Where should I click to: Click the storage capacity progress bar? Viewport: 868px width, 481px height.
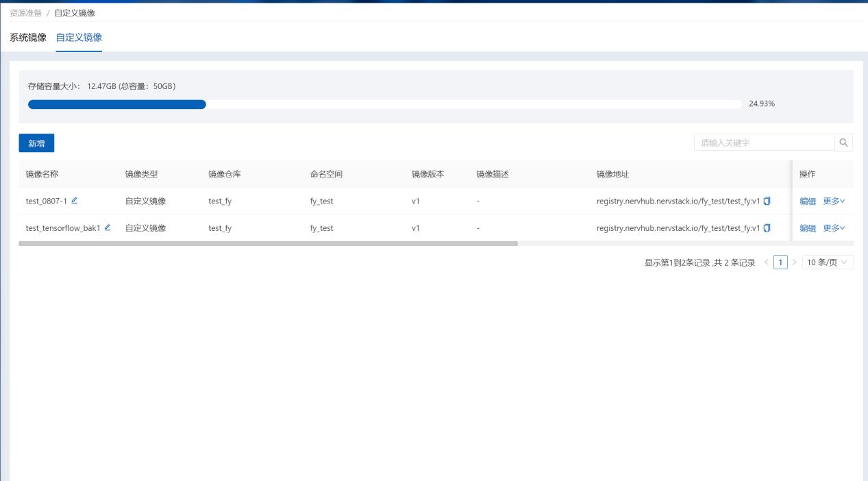[x=384, y=104]
